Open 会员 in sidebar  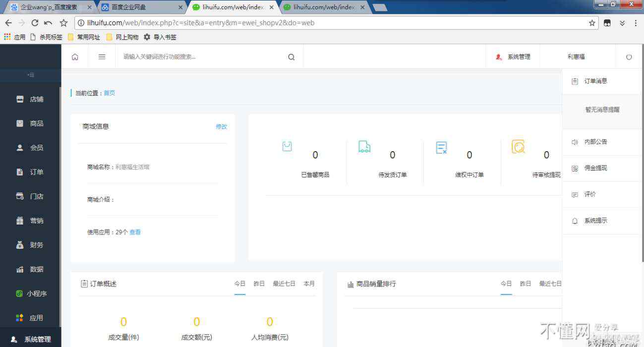(x=30, y=148)
